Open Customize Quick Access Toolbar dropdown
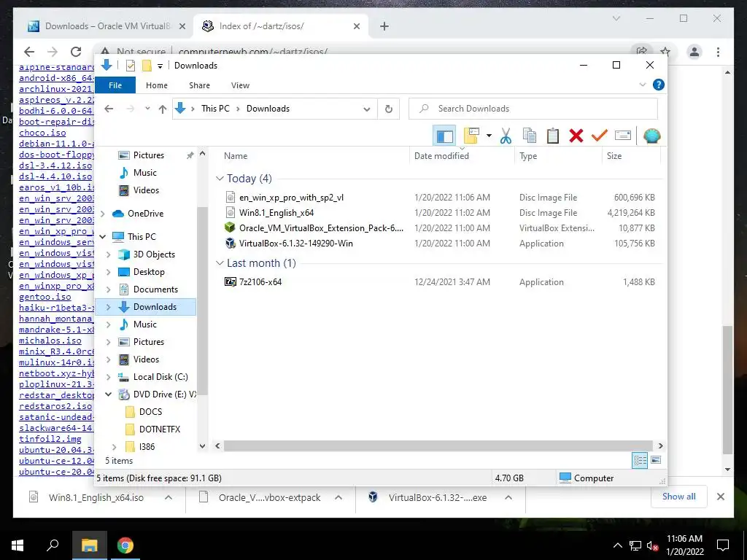 [x=160, y=66]
